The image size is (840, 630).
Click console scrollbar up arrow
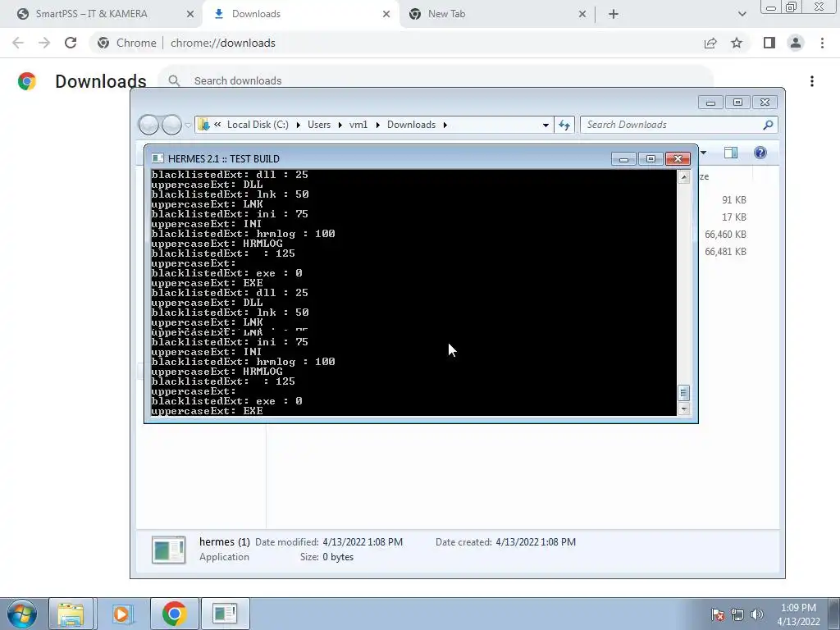(683, 177)
